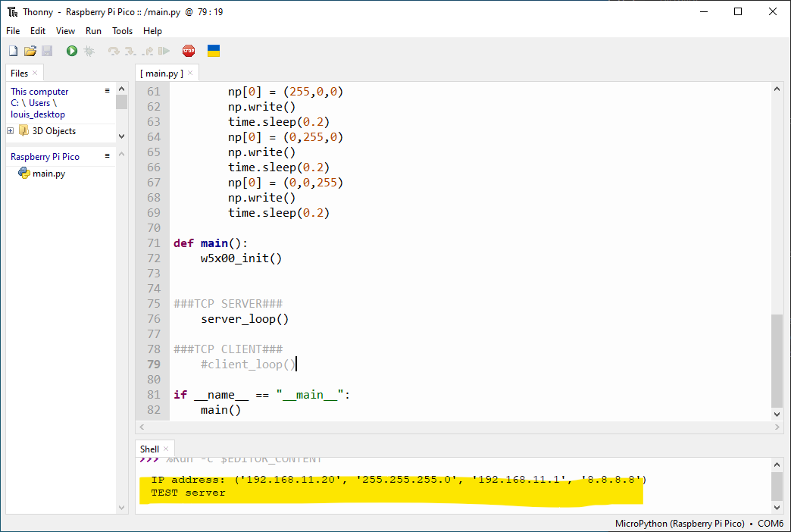The height and width of the screenshot is (532, 791).
Task: Stop the backend with red STOP icon
Action: tap(189, 51)
